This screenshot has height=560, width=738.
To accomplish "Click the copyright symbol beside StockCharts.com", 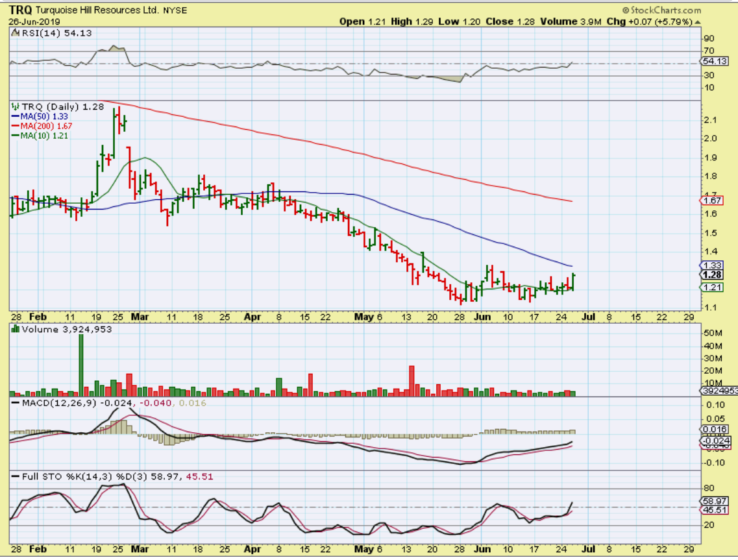I will (626, 10).
